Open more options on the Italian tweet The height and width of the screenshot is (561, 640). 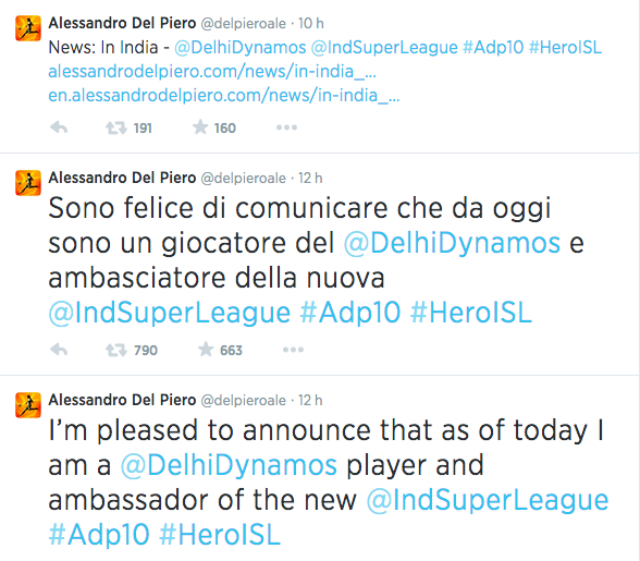tap(292, 350)
